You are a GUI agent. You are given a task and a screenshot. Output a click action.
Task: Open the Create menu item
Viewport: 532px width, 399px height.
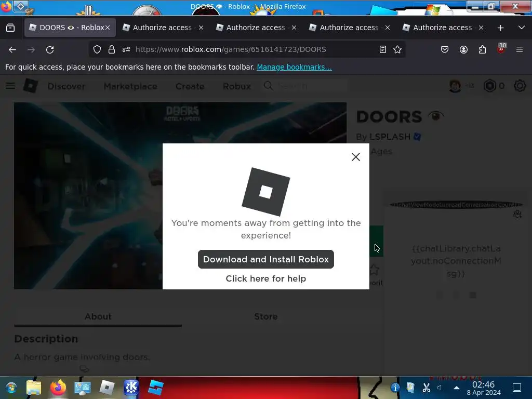click(190, 87)
